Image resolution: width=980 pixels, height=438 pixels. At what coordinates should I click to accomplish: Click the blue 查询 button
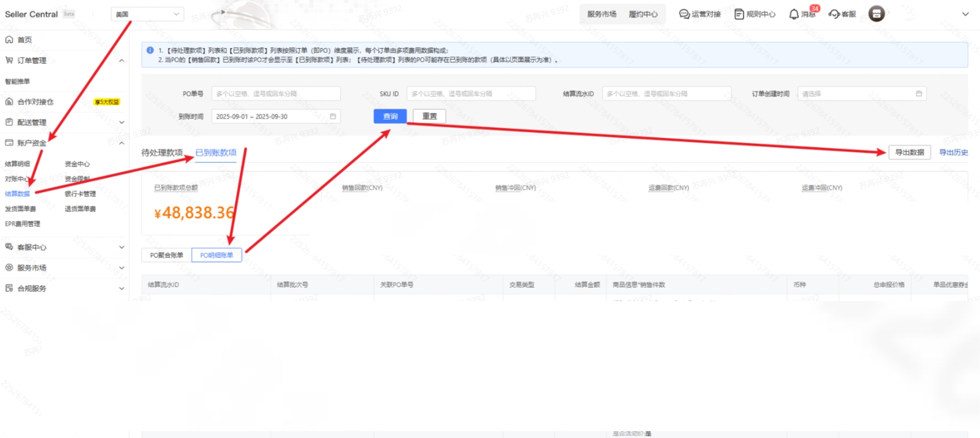coord(390,116)
